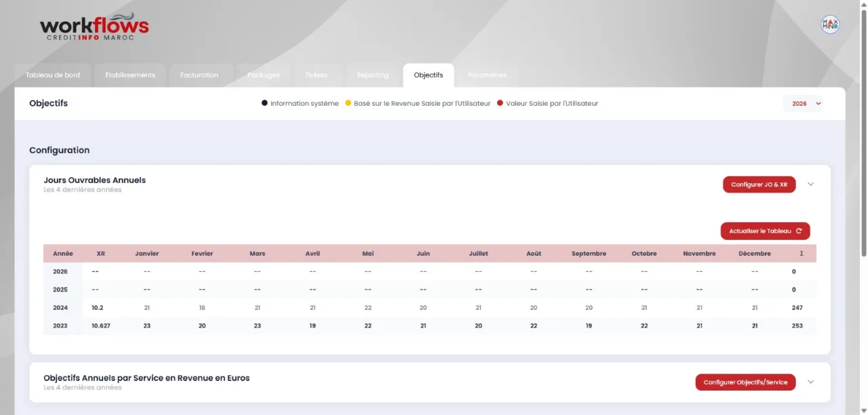Screen dimensions: 868x415
Task: Click the Mai column header
Action: click(x=368, y=254)
